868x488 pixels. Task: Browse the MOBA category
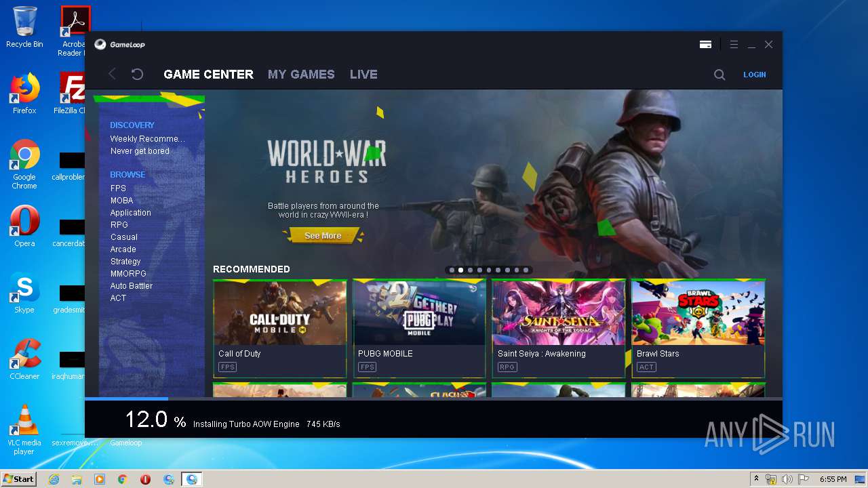[121, 201]
